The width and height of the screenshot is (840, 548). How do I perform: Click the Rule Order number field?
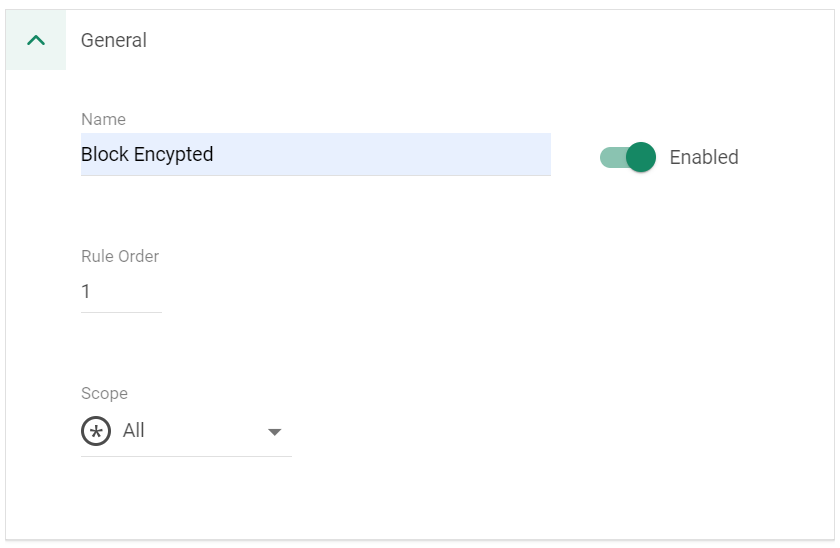121,292
